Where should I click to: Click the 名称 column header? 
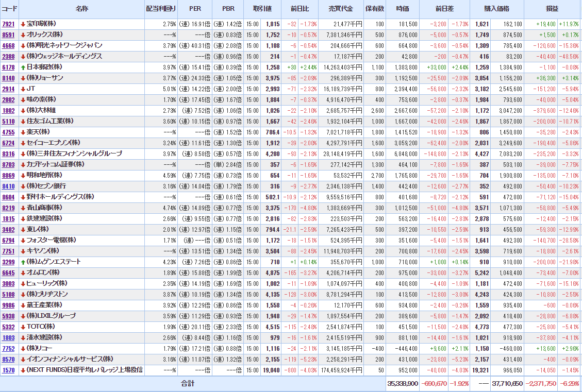(x=81, y=9)
